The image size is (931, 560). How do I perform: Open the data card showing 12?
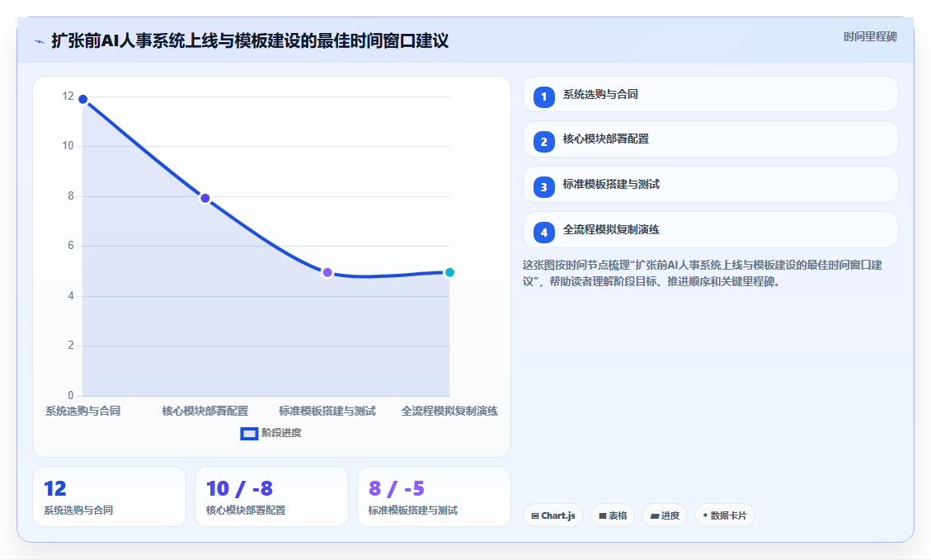[109, 496]
